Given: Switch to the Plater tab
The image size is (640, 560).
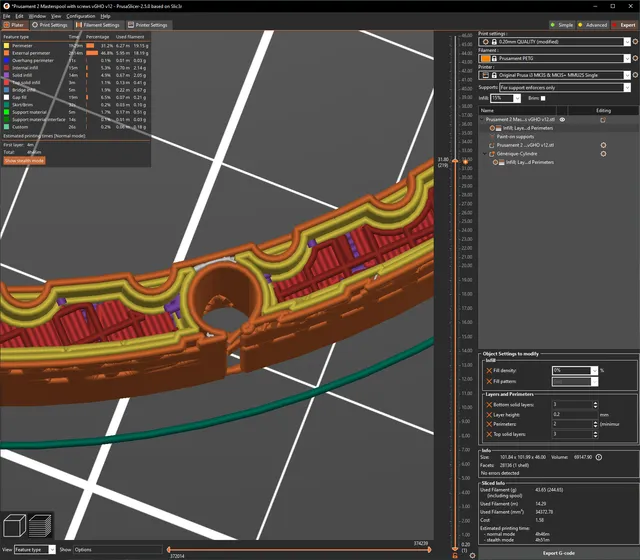Looking at the screenshot, I should [x=14, y=25].
